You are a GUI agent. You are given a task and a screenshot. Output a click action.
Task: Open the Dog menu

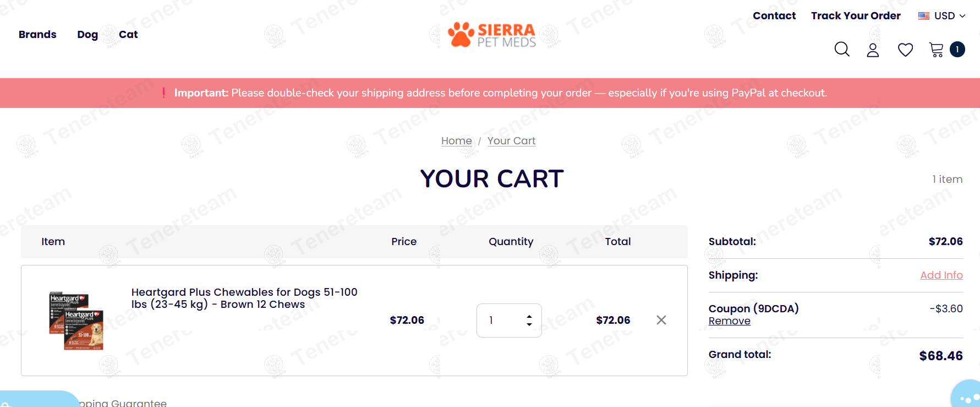point(87,35)
